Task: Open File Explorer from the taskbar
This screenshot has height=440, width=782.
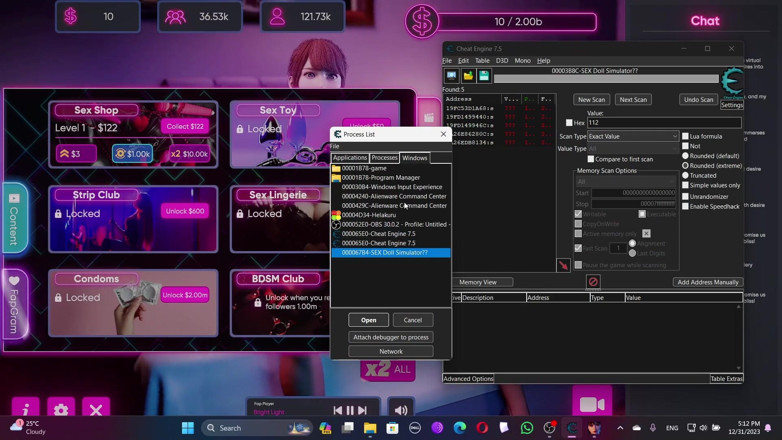Action: 370,428
